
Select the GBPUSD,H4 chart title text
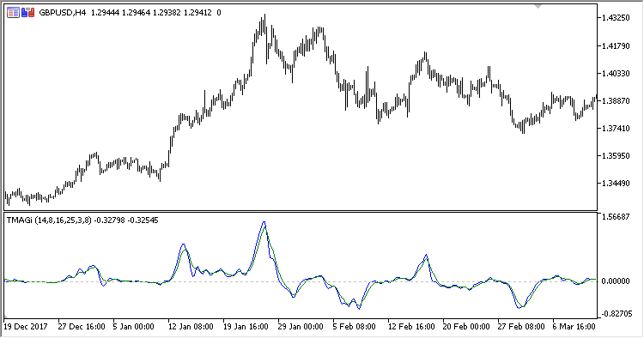63,13
